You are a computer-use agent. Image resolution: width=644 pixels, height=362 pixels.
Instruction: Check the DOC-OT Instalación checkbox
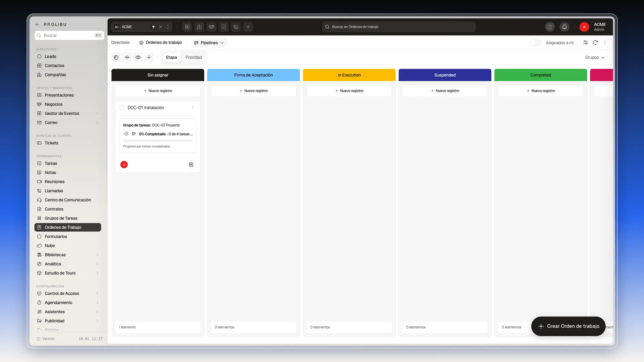click(121, 108)
